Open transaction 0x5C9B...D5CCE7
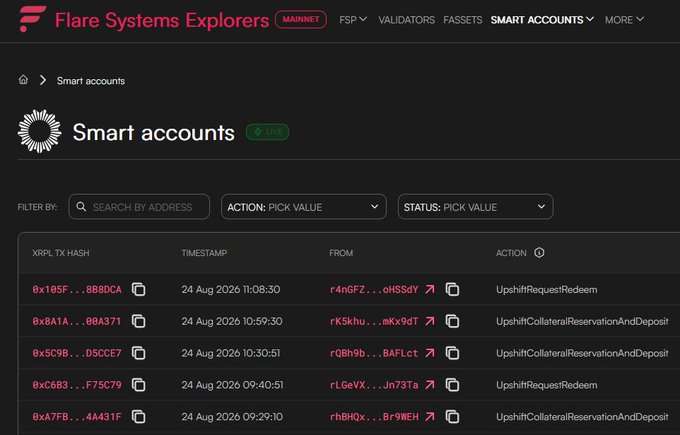This screenshot has height=435, width=680. pyautogui.click(x=77, y=353)
